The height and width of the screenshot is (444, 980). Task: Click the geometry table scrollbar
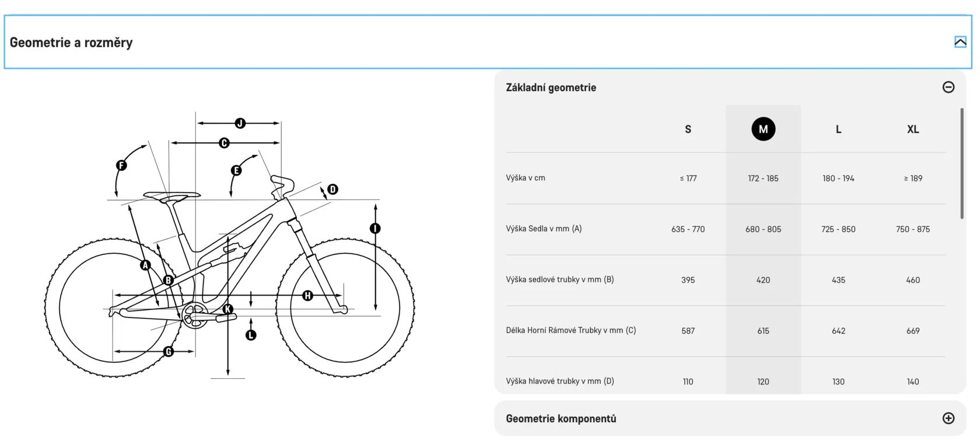point(961,163)
